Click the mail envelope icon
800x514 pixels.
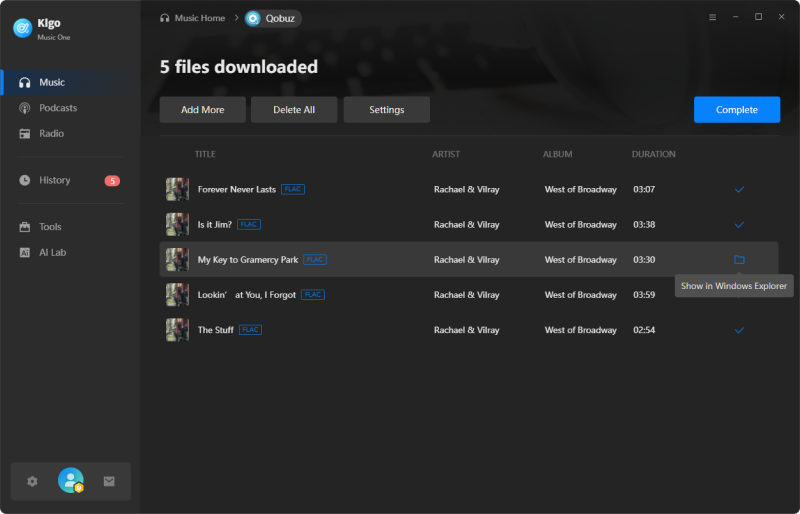coord(109,481)
